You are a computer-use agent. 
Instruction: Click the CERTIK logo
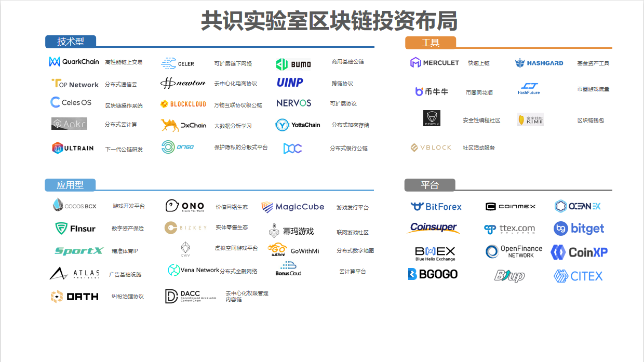432,118
